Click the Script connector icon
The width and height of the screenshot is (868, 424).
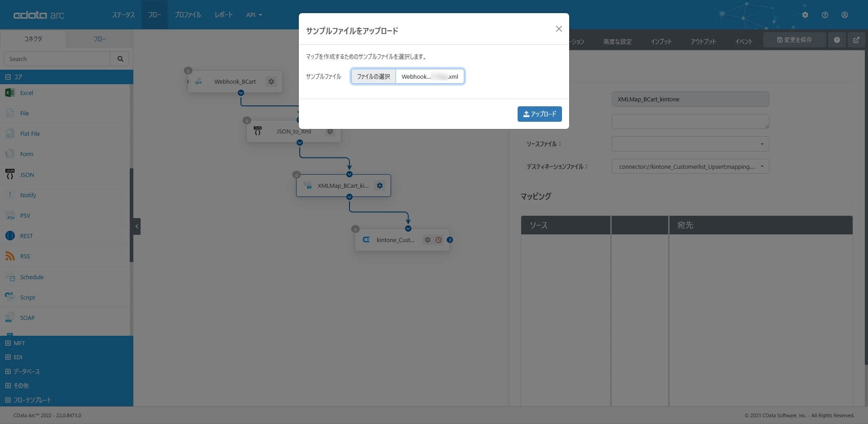9,297
